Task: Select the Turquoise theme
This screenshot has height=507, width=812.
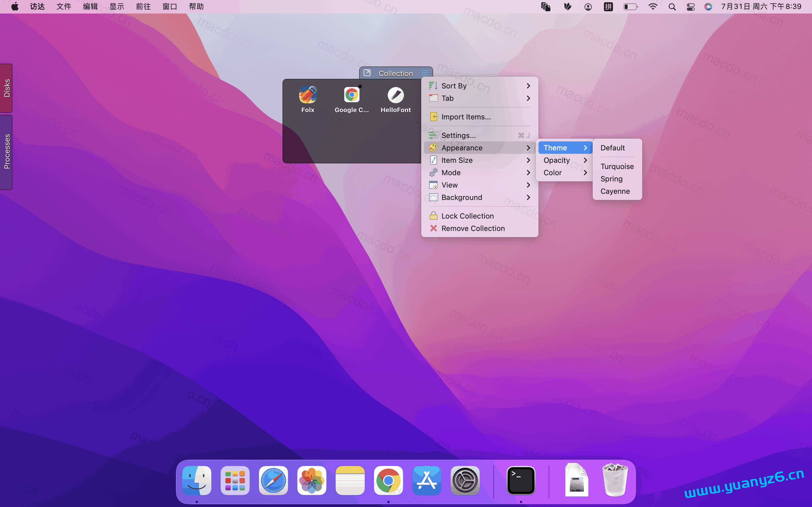Action: click(x=617, y=166)
